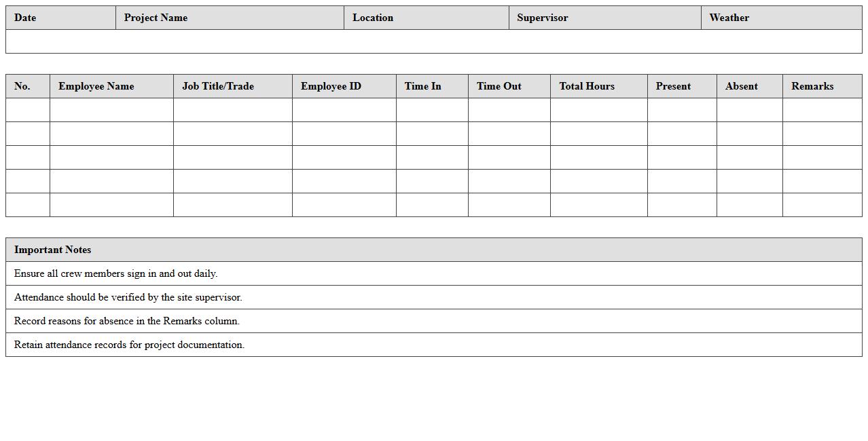Click the empty row below the Date header
Screen dimensions: 868x441
point(433,41)
